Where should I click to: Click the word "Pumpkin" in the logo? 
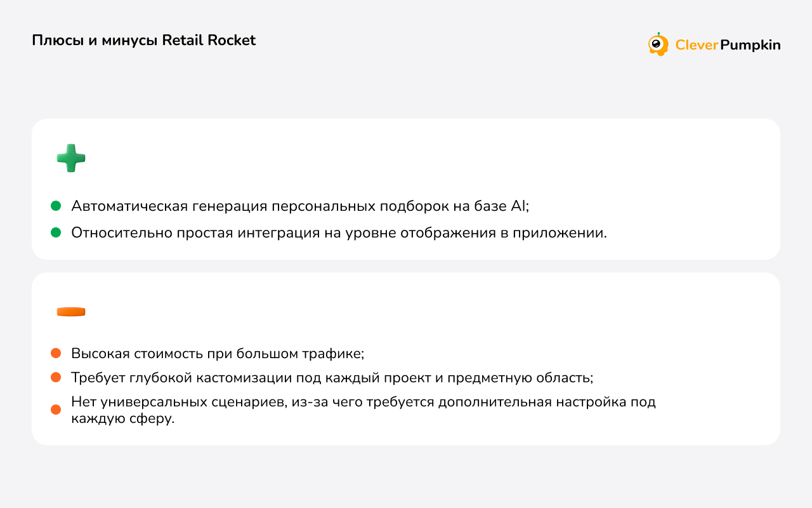click(751, 45)
